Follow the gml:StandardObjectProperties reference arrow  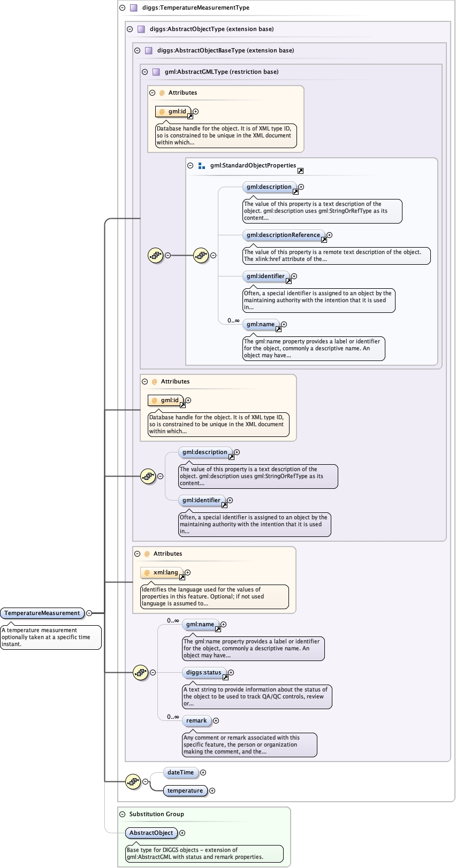click(x=300, y=171)
